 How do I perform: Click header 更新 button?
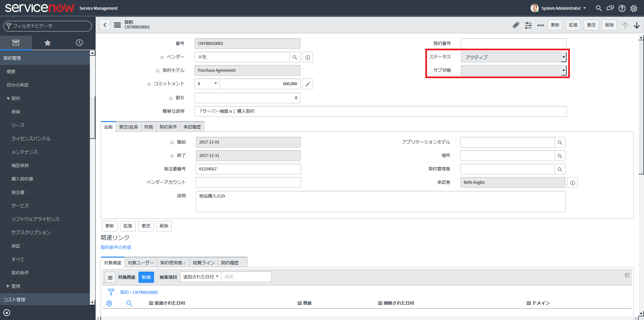(555, 25)
